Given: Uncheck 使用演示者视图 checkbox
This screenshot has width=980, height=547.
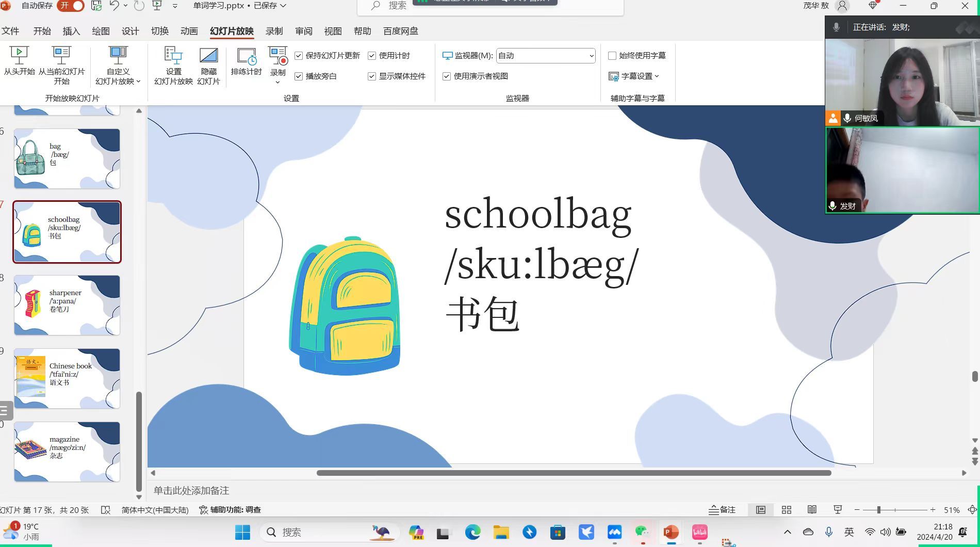Looking at the screenshot, I should click(x=447, y=76).
